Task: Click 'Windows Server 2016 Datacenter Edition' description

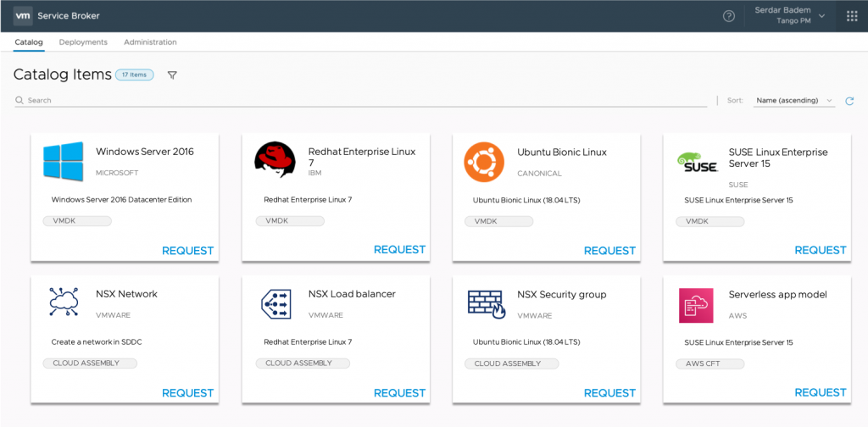Action: point(122,200)
